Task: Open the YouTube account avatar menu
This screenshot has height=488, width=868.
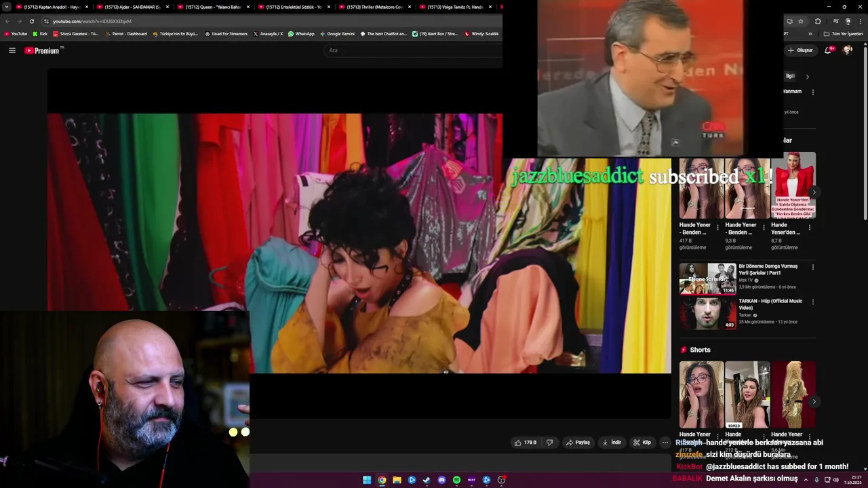Action: click(x=848, y=50)
